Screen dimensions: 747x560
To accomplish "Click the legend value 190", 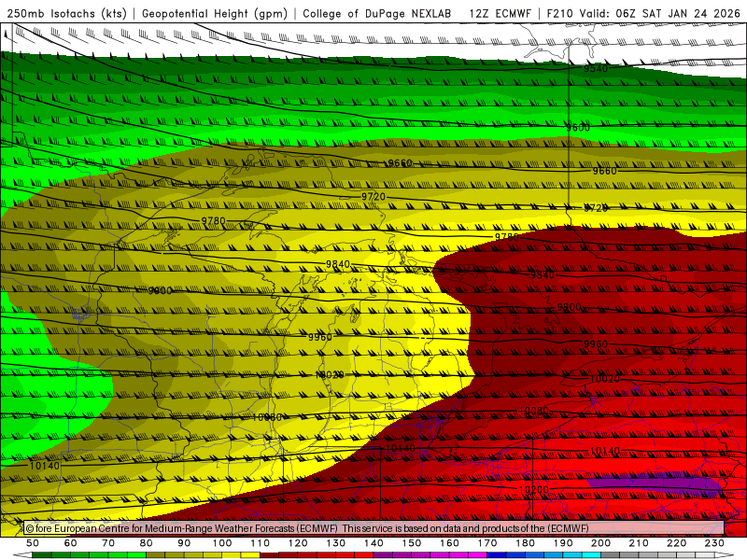I will [563, 543].
